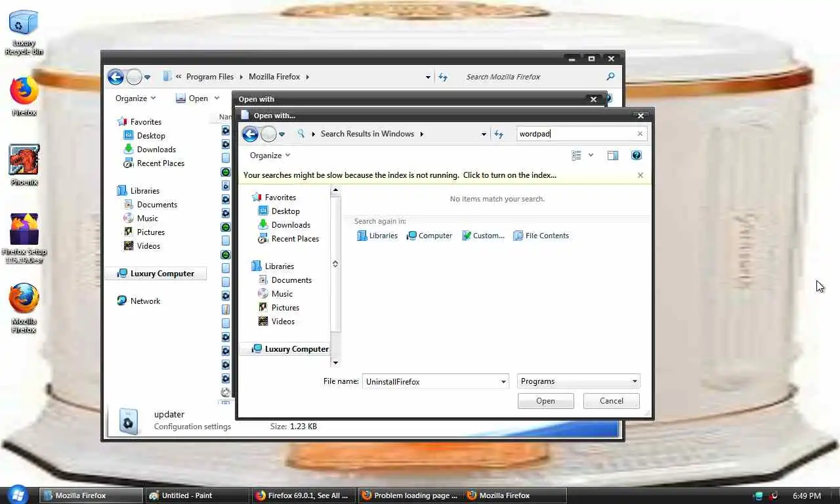The image size is (840, 504).
Task: Go back in the Mozilla Firefox explorer window
Action: click(x=115, y=77)
